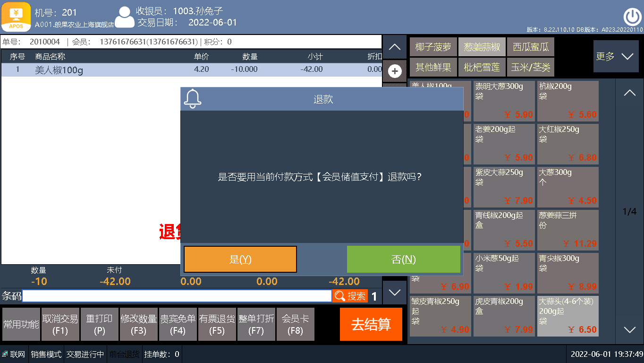Add 大红椒250g product tile
This screenshot has height=363, width=644.
click(x=568, y=144)
